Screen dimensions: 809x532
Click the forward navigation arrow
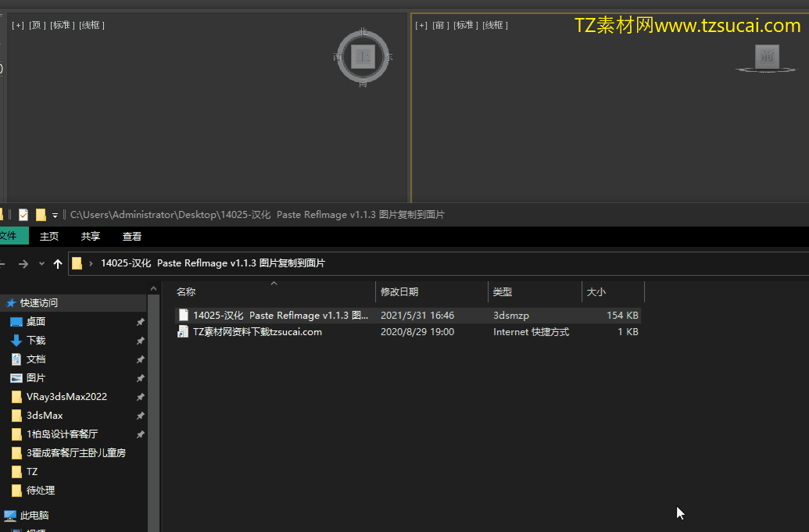click(x=23, y=264)
